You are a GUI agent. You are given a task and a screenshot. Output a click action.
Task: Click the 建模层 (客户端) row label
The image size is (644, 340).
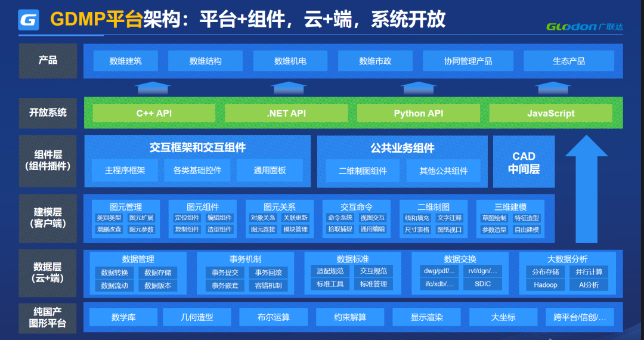click(48, 218)
